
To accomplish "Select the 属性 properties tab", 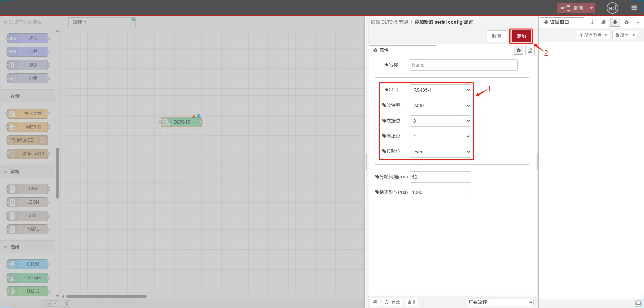I will click(383, 50).
